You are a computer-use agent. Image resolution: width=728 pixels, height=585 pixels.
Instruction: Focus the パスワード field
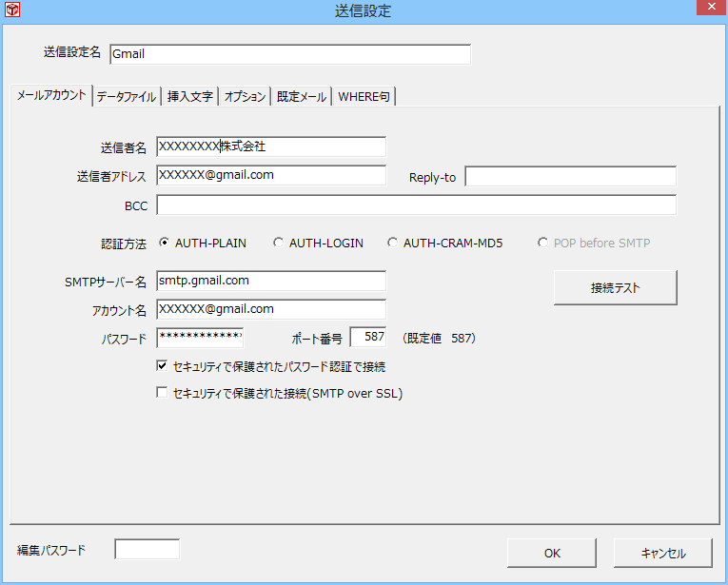[200, 338]
